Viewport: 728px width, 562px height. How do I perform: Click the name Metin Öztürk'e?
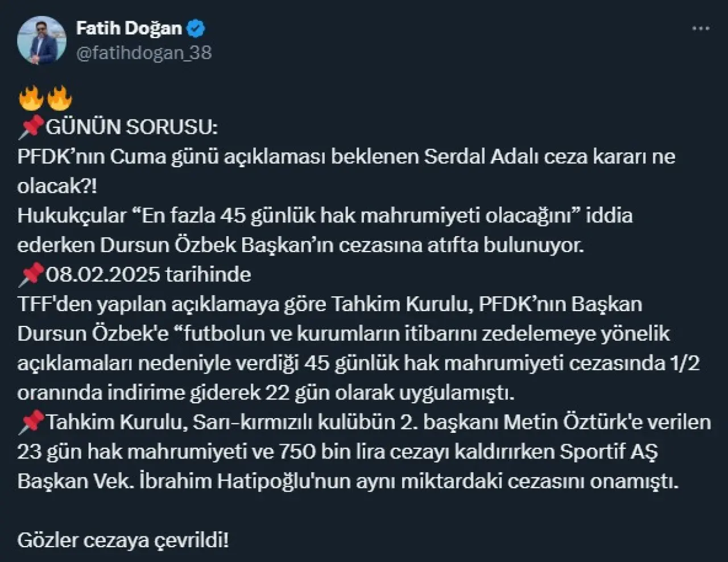(565, 422)
